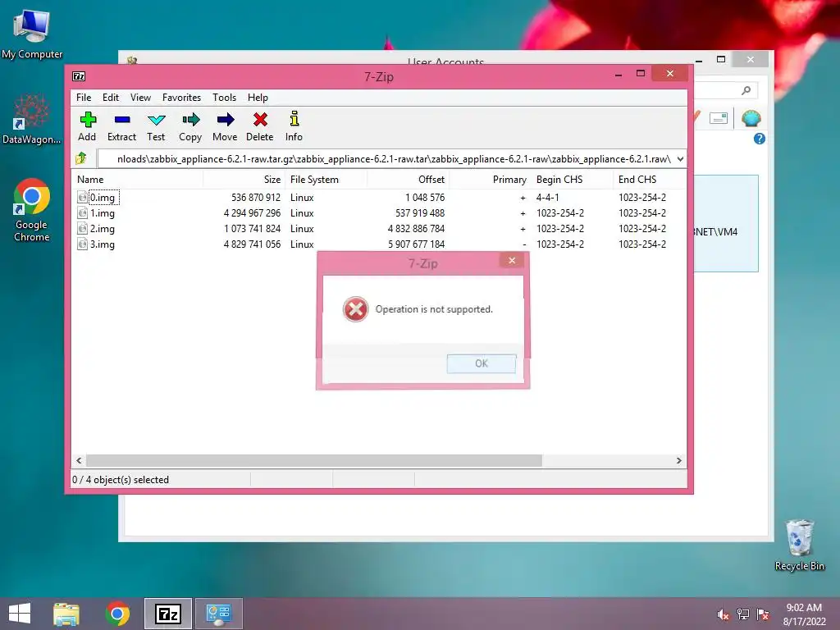Switch to 7-Zip taskbar button
840x630 pixels.
click(167, 614)
